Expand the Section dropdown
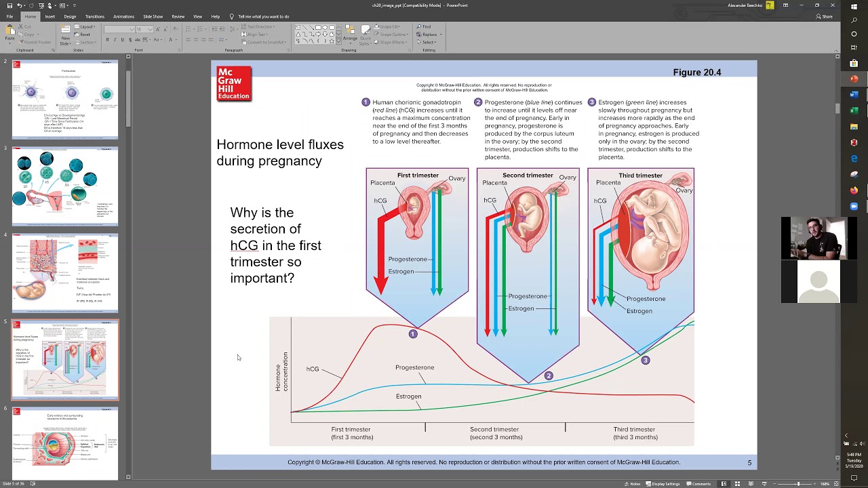The height and width of the screenshot is (488, 868). coord(85,42)
